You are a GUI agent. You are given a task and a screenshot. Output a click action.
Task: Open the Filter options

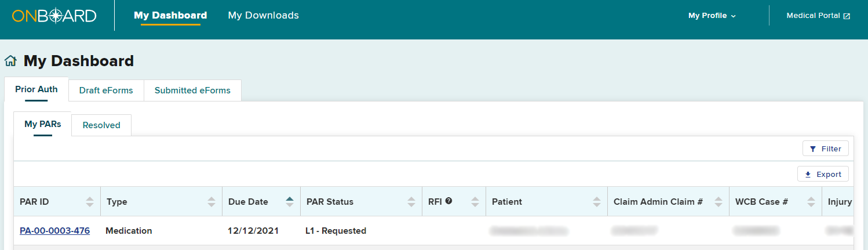coord(826,149)
